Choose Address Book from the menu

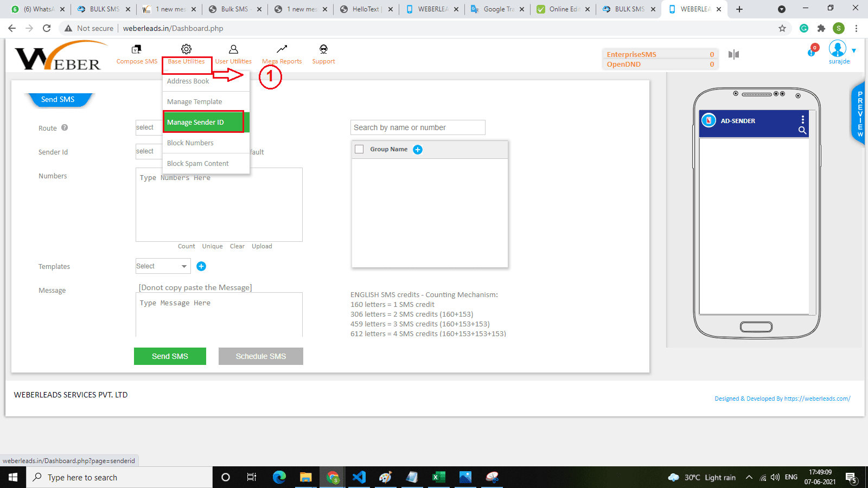[188, 81]
